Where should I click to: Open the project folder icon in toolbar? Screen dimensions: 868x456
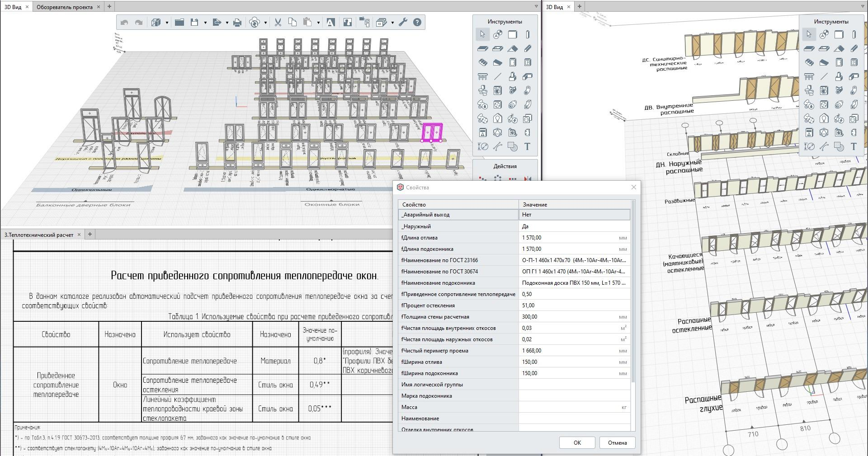point(179,23)
